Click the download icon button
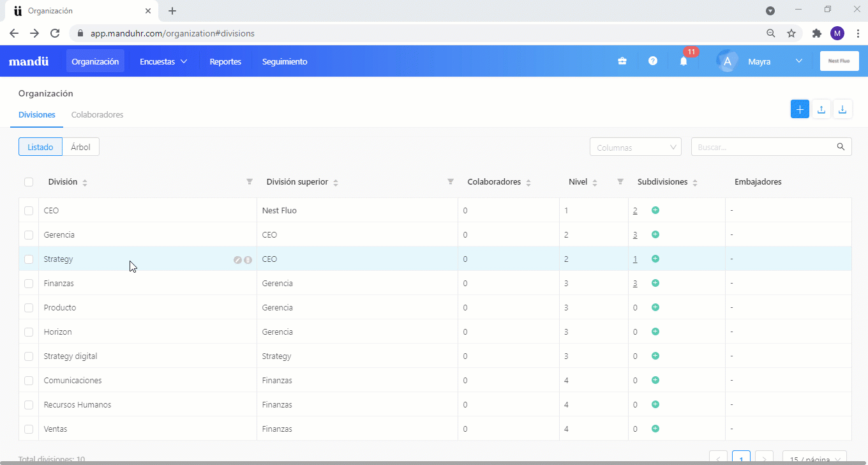868x465 pixels. [842, 109]
